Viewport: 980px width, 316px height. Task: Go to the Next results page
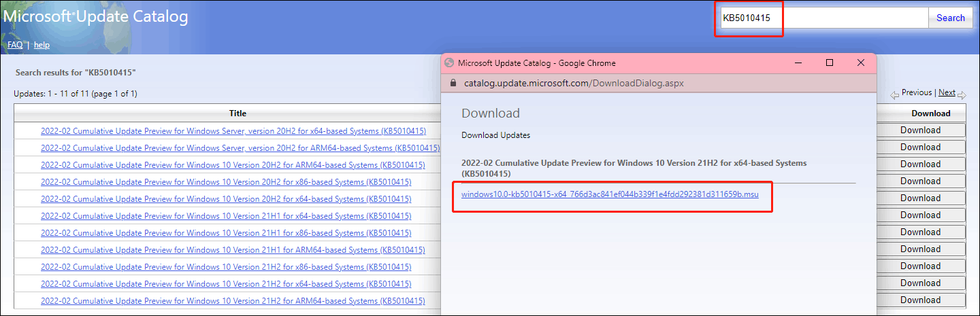click(x=947, y=93)
